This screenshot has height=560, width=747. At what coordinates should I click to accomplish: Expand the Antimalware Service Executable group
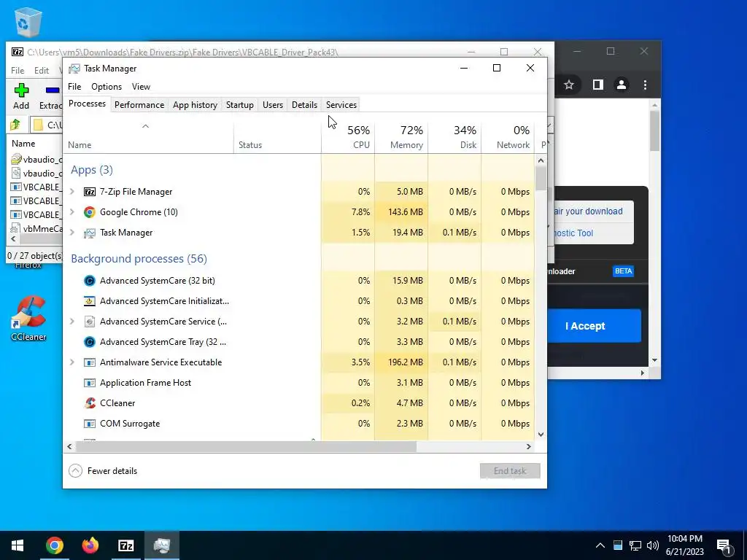click(72, 362)
